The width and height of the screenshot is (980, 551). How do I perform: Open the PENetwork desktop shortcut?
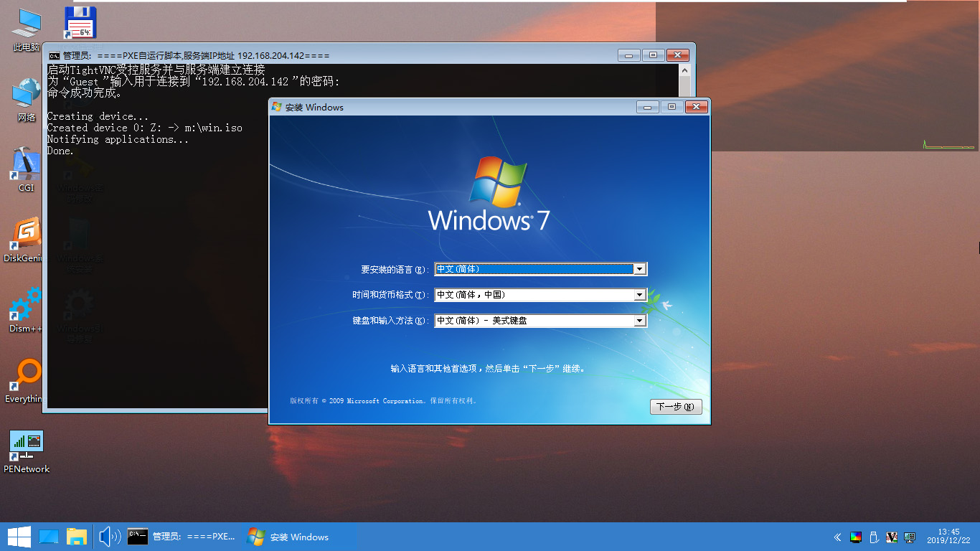click(27, 451)
